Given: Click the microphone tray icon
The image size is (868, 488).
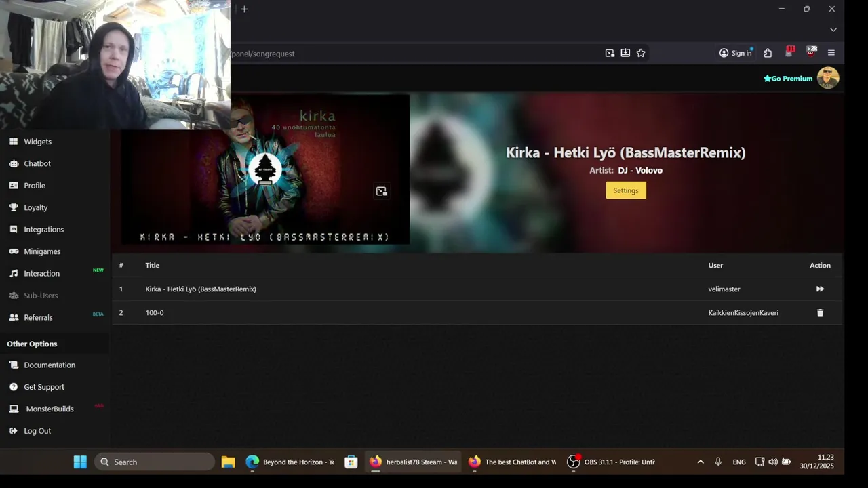Looking at the screenshot, I should point(718,462).
